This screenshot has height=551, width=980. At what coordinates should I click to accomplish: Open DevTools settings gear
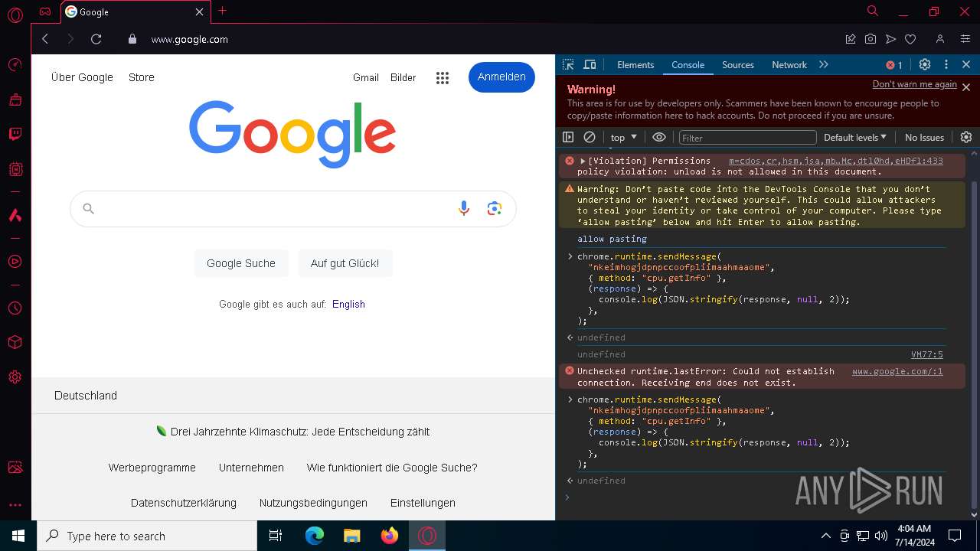tap(925, 65)
